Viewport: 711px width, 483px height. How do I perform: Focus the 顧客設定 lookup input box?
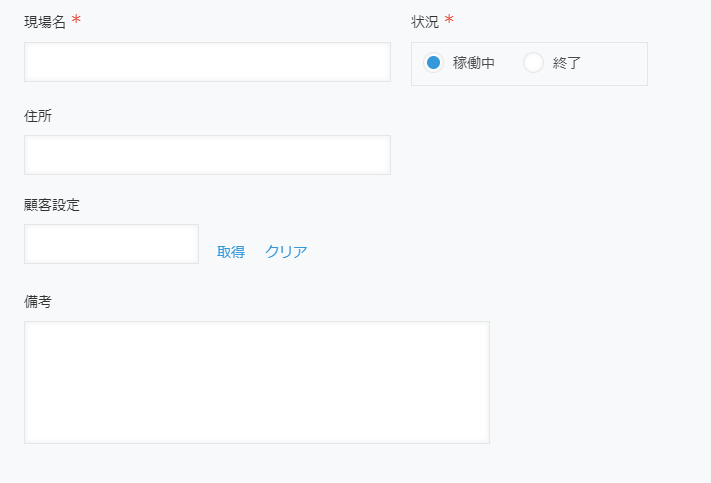click(111, 244)
